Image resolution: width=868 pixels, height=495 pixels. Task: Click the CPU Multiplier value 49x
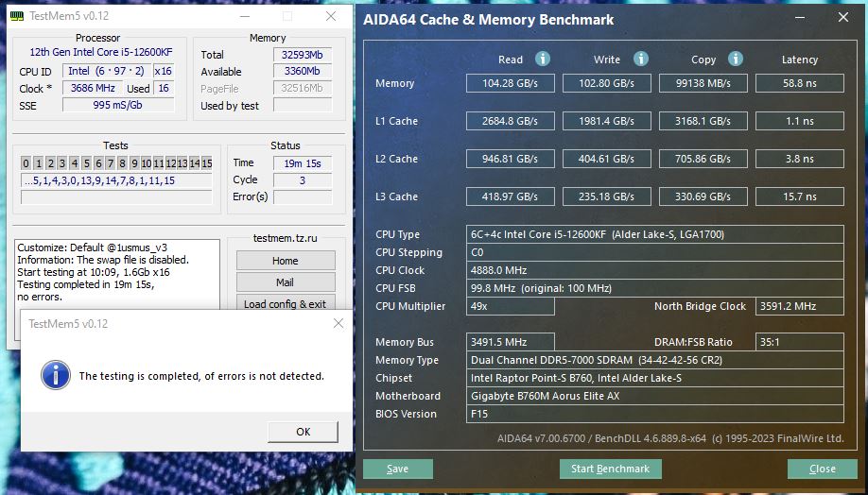click(511, 306)
